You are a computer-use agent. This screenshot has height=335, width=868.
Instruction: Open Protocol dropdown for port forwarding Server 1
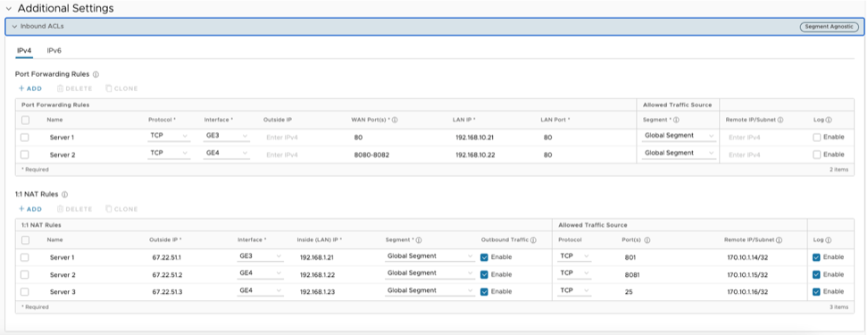click(169, 136)
